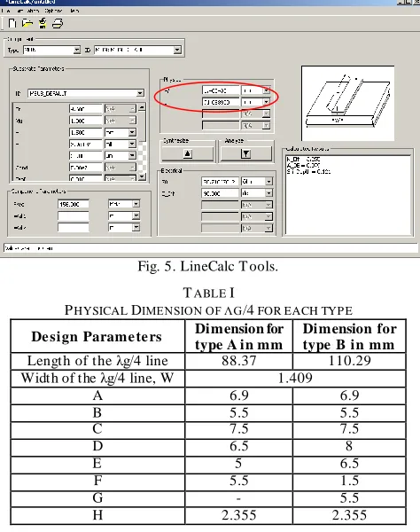The height and width of the screenshot is (532, 420).
Task: Open the Help menu
Action: [x=74, y=11]
